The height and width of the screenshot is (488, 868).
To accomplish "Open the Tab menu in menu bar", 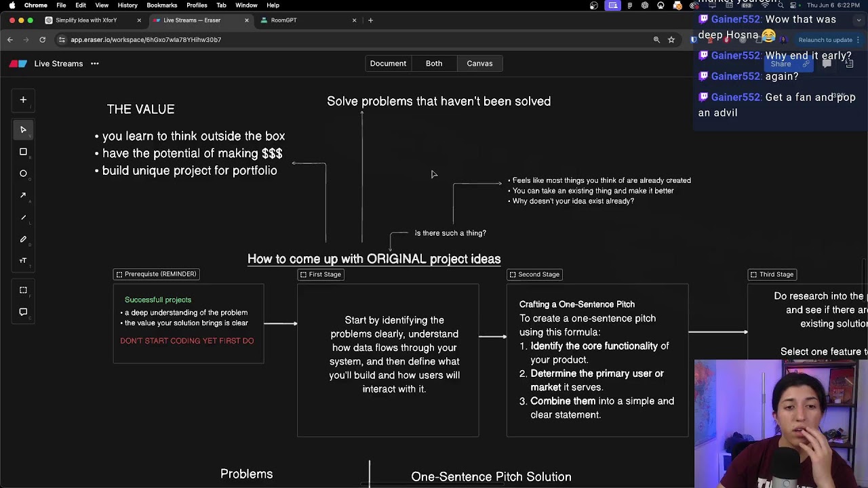I will click(221, 5).
